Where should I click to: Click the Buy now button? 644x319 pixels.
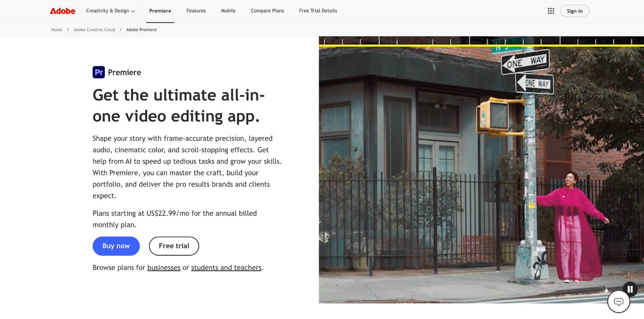coord(116,246)
